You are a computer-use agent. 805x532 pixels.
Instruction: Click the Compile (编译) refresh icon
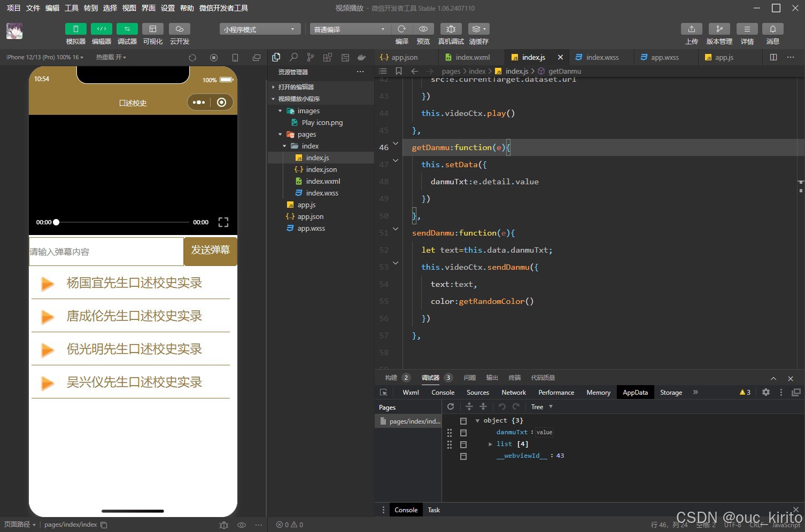point(402,29)
